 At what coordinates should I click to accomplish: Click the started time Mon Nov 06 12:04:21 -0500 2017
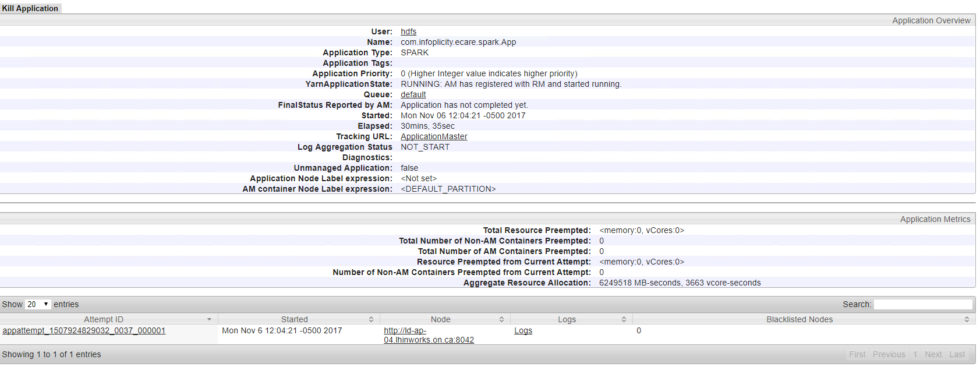[463, 115]
